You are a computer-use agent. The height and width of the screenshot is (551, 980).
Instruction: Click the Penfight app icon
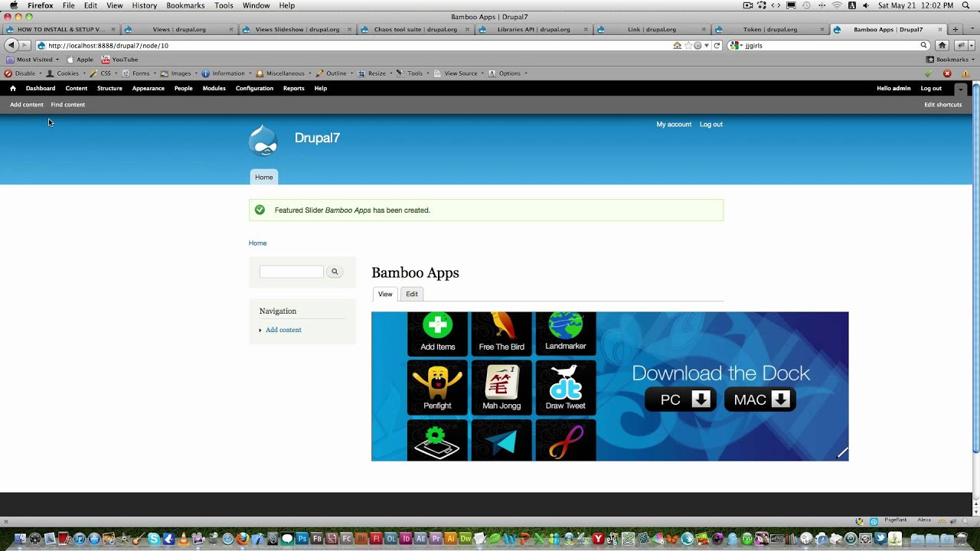pos(437,388)
